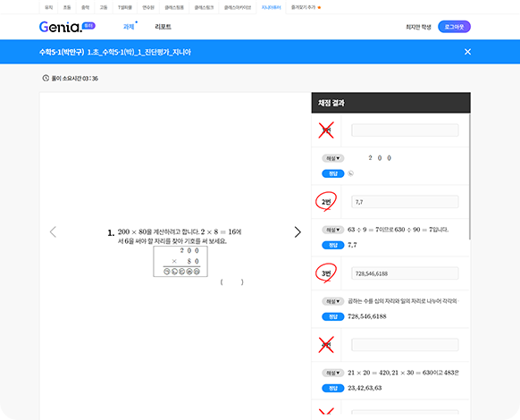
Task: Click the 즐겨찾기 추가 link
Action: coord(303,7)
